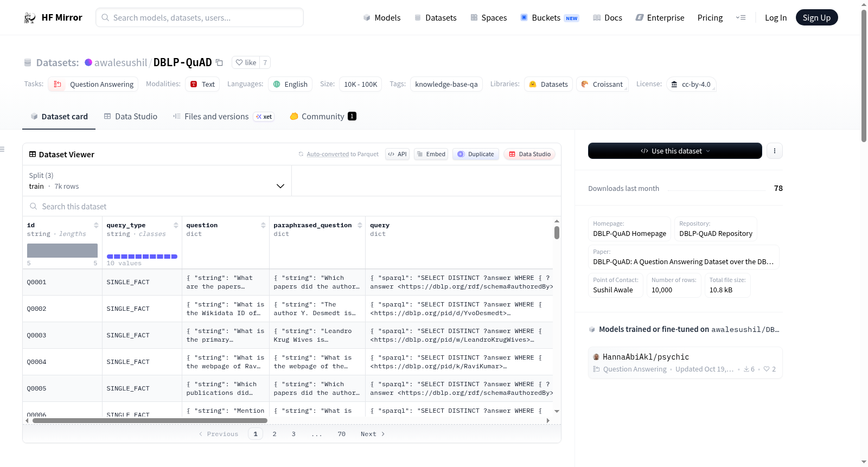Screen dimensions: 868x467
Task: Open the DBLP-QuAD Homepage link
Action: pyautogui.click(x=629, y=228)
